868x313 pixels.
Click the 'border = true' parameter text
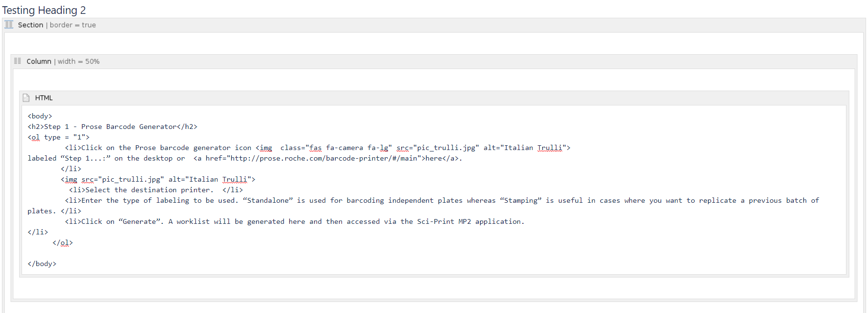coord(73,25)
